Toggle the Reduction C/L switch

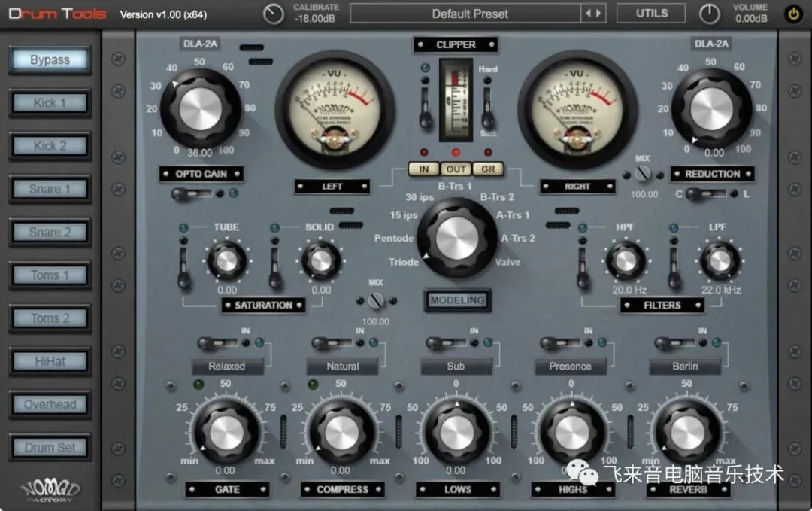pyautogui.click(x=706, y=194)
